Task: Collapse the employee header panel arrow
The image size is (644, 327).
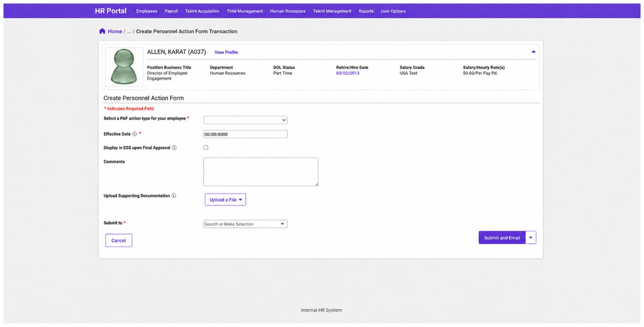Action: coord(533,52)
